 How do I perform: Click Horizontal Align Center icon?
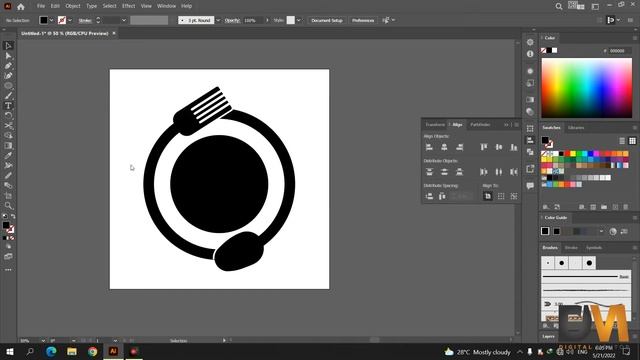point(444,147)
